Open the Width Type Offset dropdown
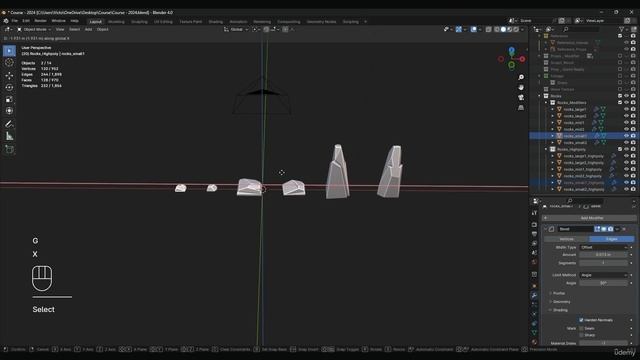 point(604,247)
